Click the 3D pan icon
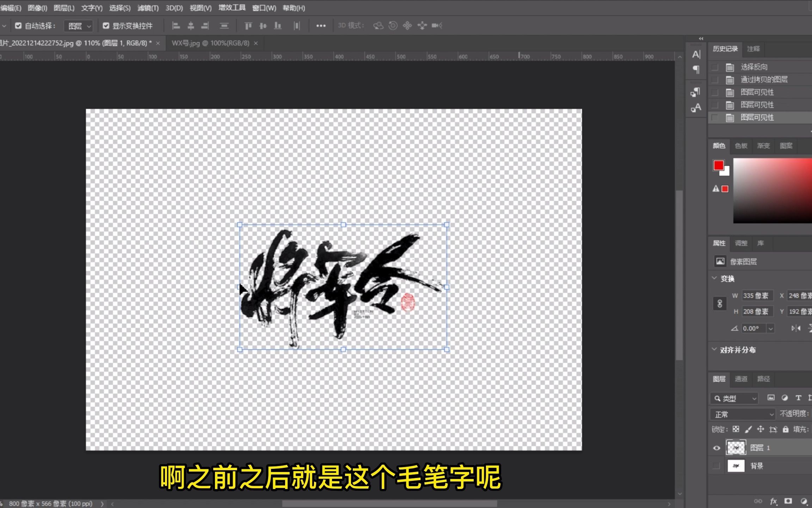Viewport: 812px width, 508px height. pyautogui.click(x=407, y=26)
